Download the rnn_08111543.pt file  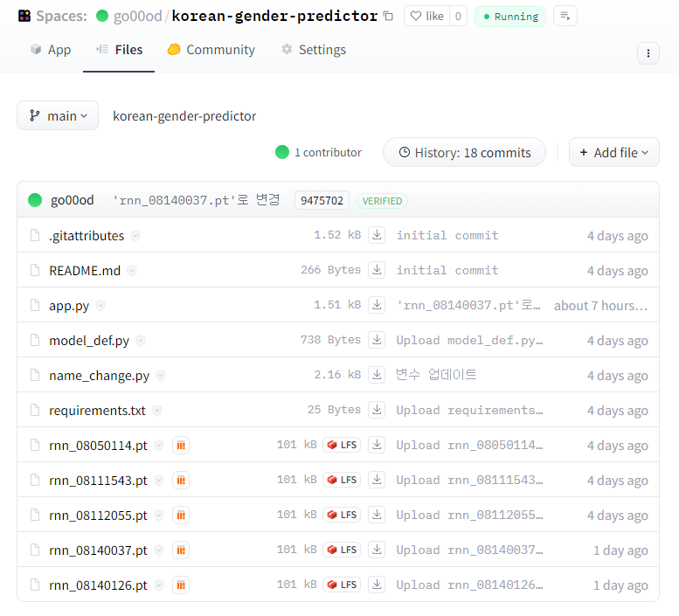tap(377, 480)
